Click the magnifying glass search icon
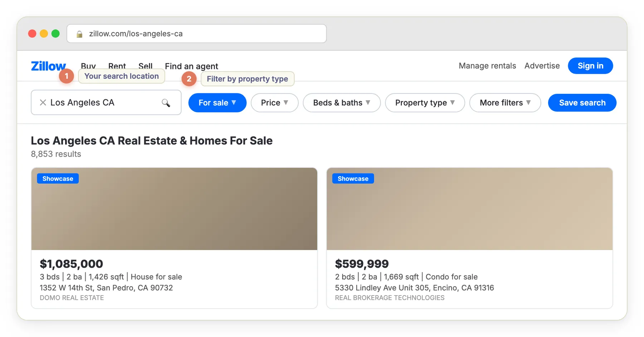The image size is (644, 337). [166, 103]
